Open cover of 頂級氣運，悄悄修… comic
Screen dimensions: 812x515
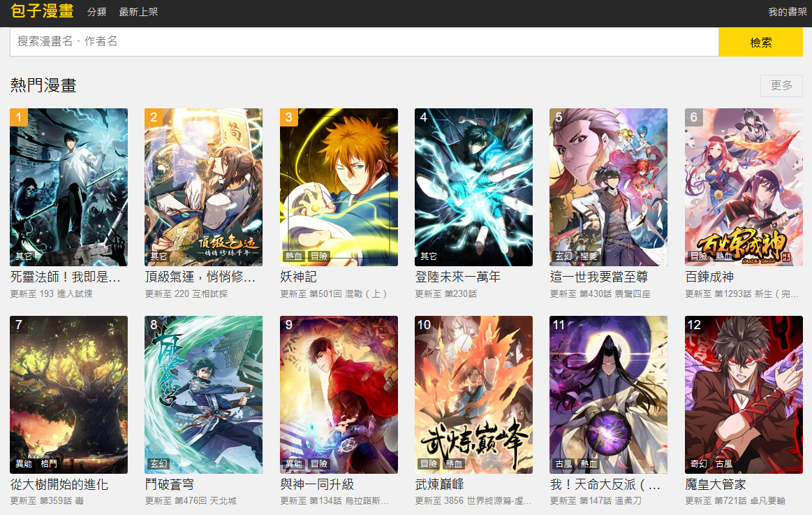click(203, 187)
